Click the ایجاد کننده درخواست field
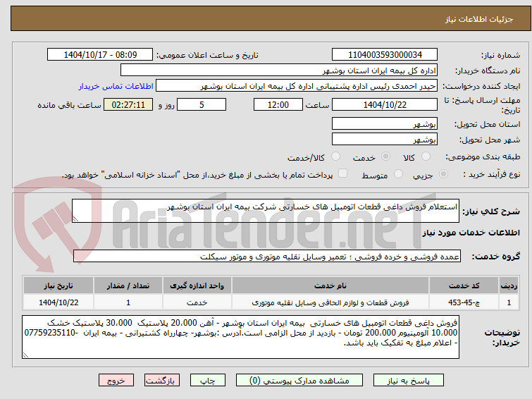532x399 pixels. pos(297,86)
